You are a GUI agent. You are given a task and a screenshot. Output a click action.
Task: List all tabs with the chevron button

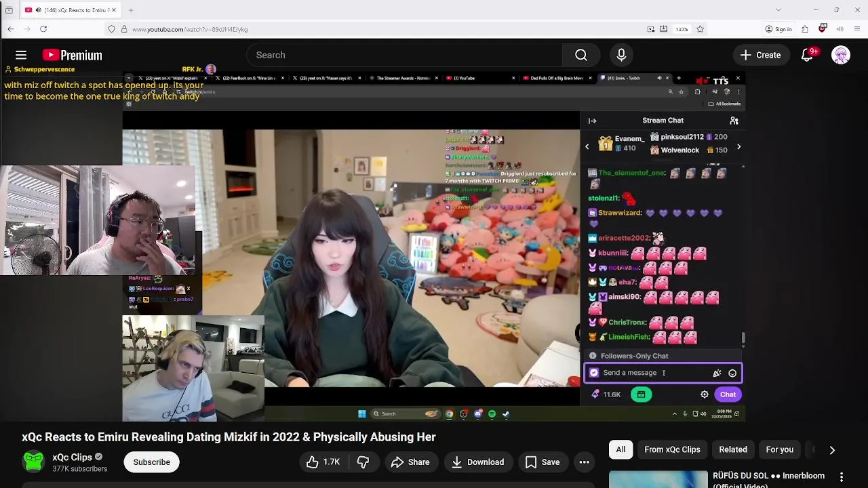point(778,10)
